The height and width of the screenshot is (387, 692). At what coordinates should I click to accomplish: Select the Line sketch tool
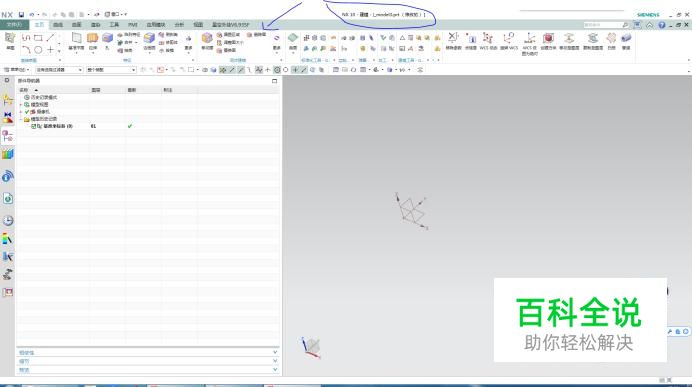pyautogui.click(x=51, y=38)
